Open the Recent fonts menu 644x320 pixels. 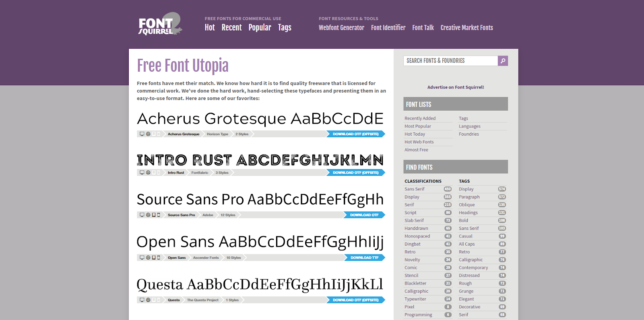(231, 28)
